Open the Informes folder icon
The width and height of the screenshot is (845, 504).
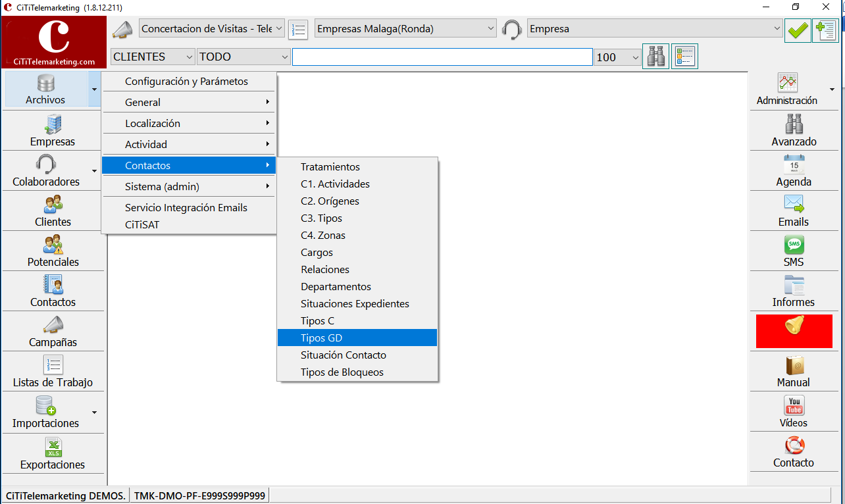pyautogui.click(x=794, y=285)
